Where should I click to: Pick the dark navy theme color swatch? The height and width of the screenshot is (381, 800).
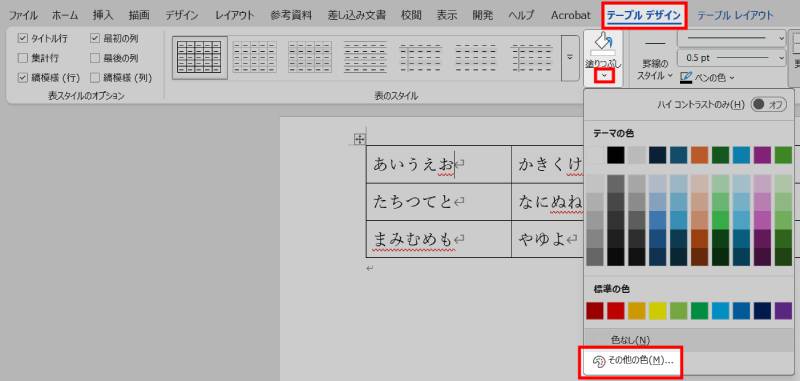click(x=658, y=155)
